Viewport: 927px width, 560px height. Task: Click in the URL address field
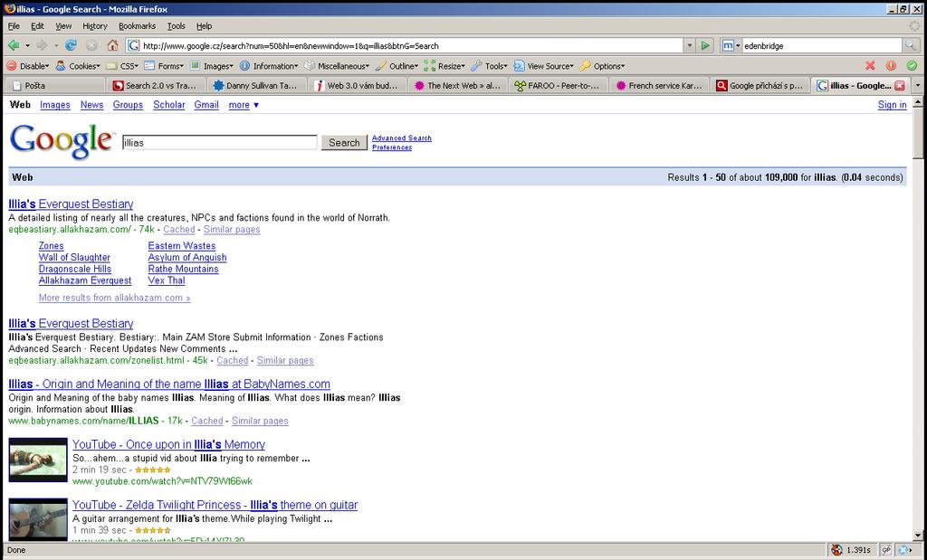[411, 45]
